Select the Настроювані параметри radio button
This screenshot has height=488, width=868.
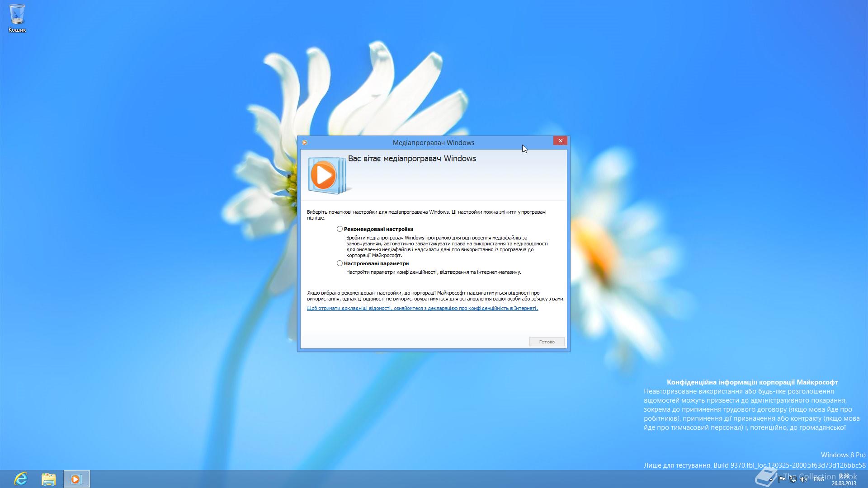340,263
